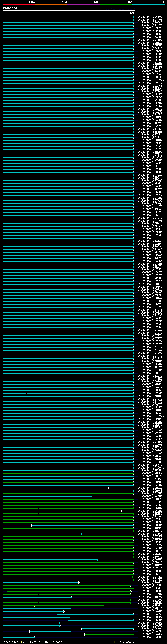
Task: Open hit UniRef100_Q9SLV8
Action: click(x=150, y=28)
